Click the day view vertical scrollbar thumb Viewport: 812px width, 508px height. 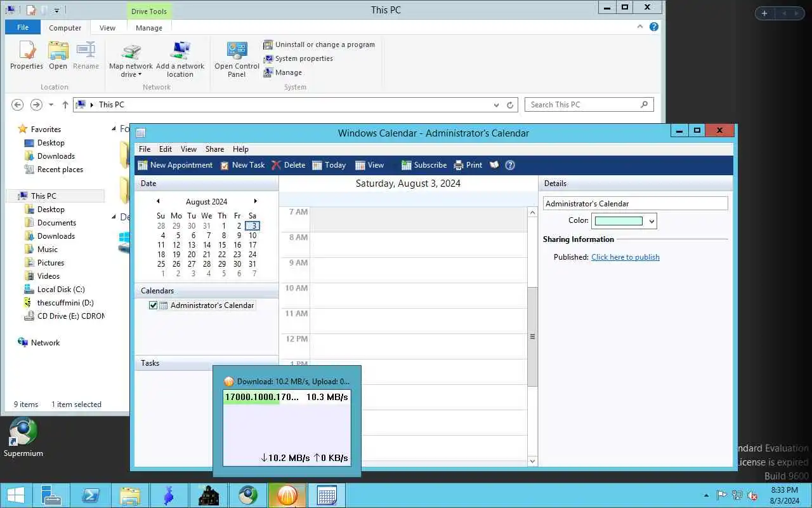(x=532, y=337)
